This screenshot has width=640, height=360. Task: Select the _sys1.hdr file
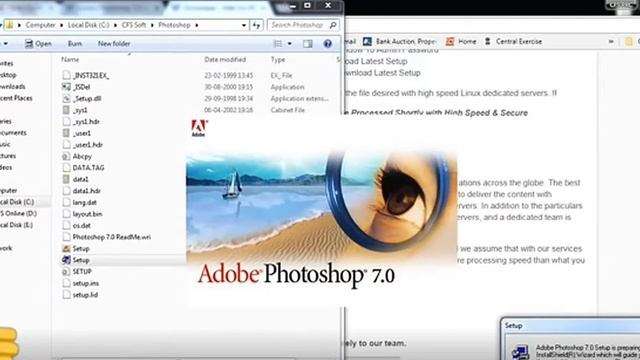point(86,122)
